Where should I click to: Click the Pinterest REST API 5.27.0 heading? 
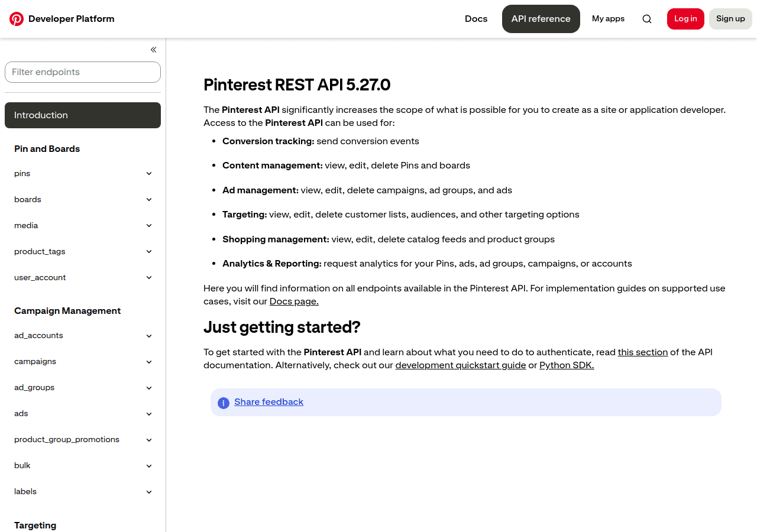coord(297,85)
